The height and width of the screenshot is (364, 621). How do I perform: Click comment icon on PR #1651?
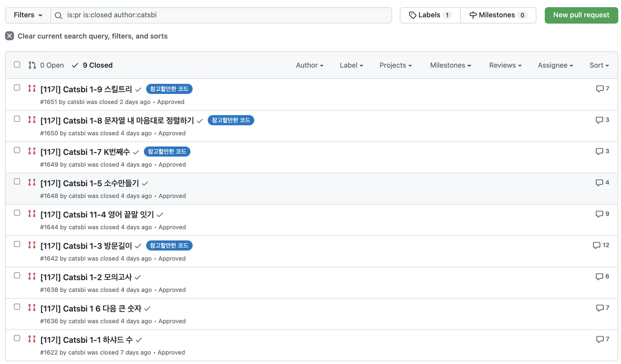pos(599,89)
